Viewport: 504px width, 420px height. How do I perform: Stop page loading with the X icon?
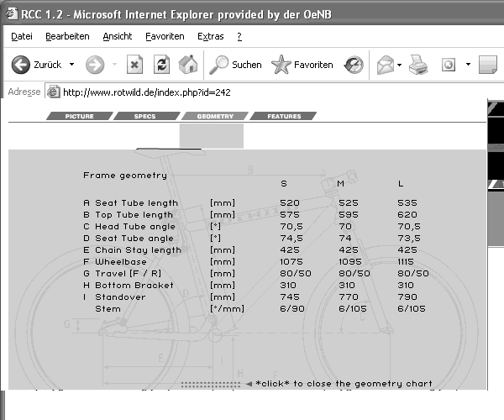coord(134,65)
